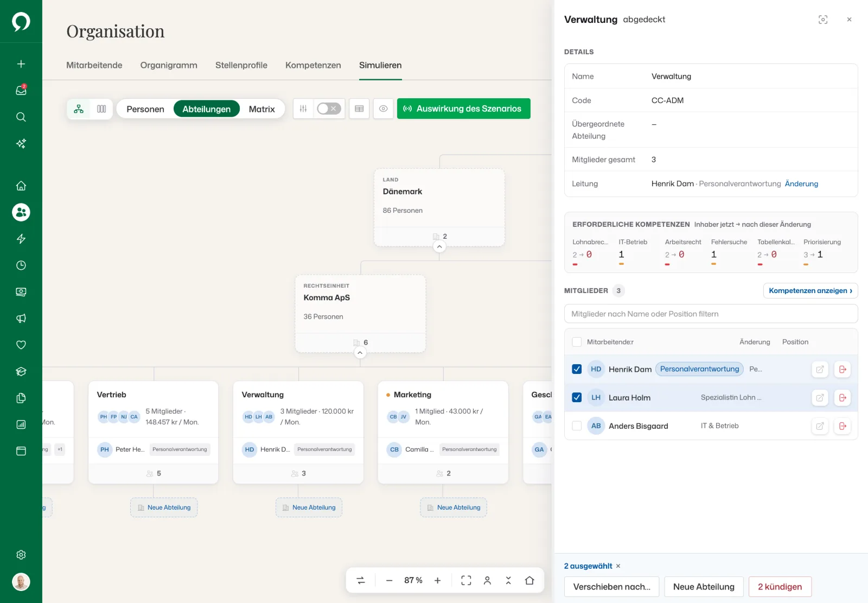Viewport: 868px width, 603px height.
Task: Click the 2 kündigen button
Action: pyautogui.click(x=780, y=587)
